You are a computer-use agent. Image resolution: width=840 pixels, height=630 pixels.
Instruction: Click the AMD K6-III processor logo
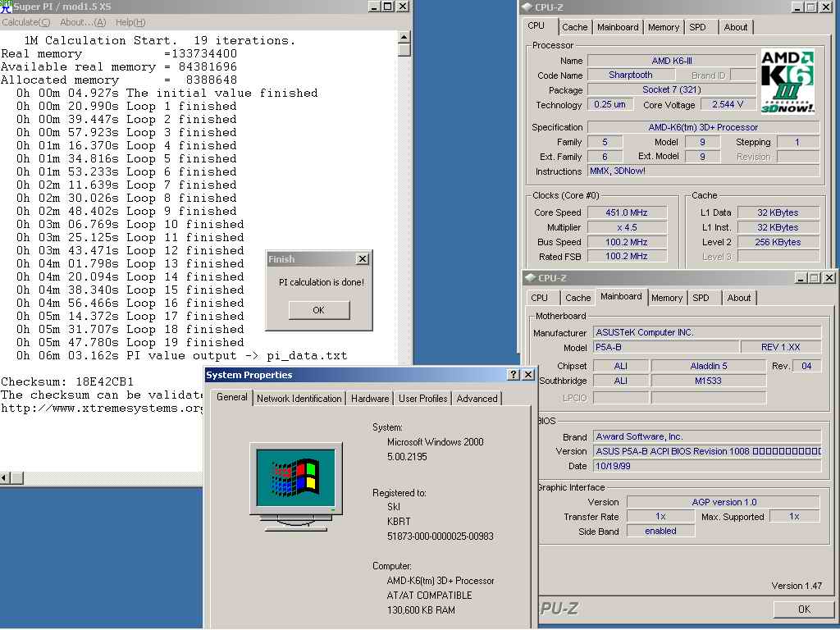point(787,81)
